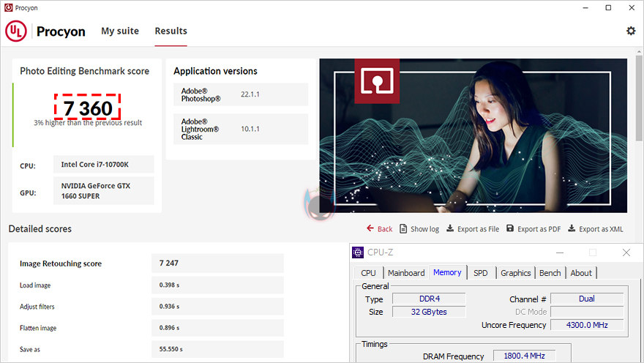
Task: Click the Export as File download icon
Action: [450, 228]
